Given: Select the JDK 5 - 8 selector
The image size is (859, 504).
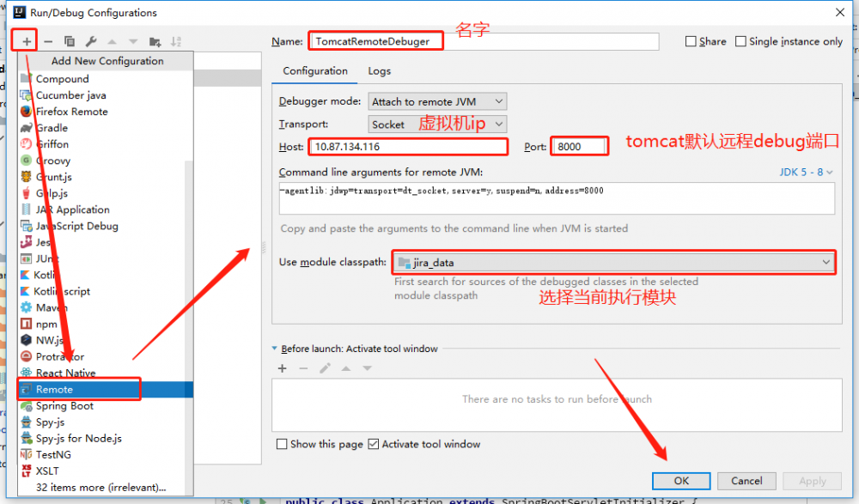Looking at the screenshot, I should click(806, 172).
